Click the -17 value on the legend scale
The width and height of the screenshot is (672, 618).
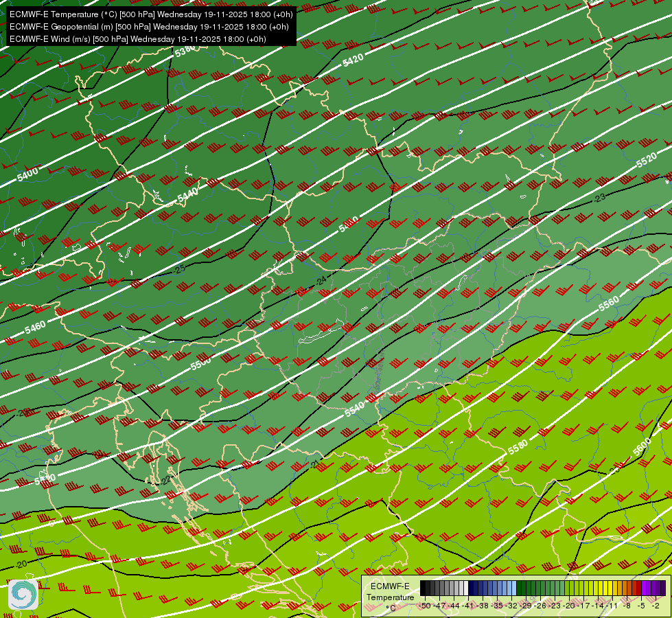583,606
